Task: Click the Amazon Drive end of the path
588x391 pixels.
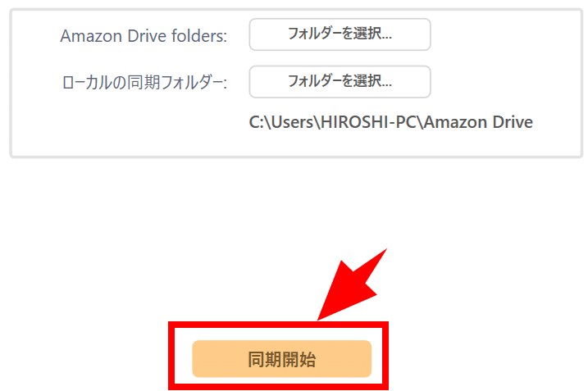Action: [478, 122]
